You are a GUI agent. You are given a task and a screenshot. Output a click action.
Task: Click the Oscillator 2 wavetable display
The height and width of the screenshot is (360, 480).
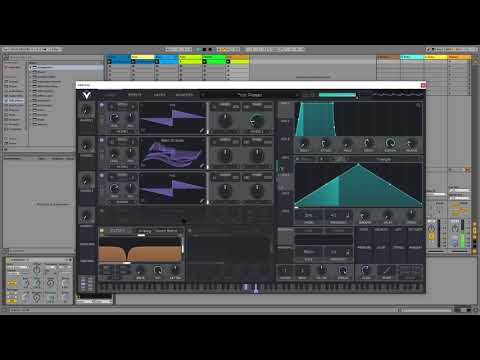click(173, 153)
